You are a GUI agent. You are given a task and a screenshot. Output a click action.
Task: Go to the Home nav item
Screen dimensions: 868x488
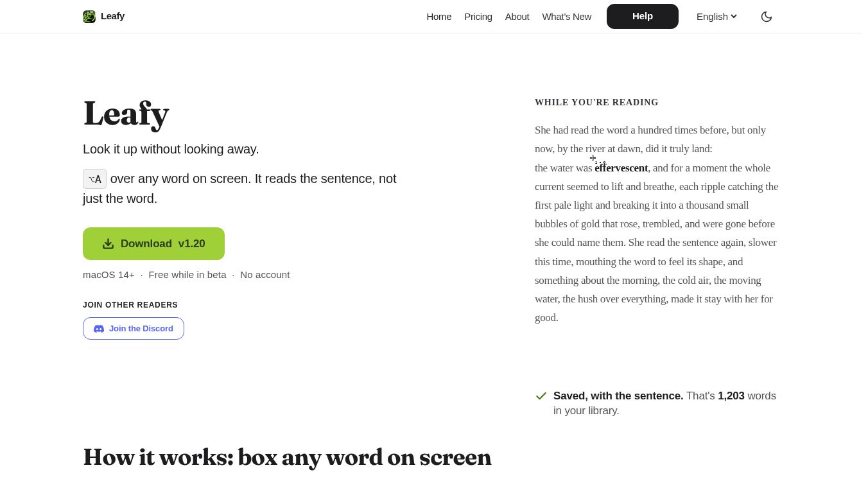pos(439,17)
